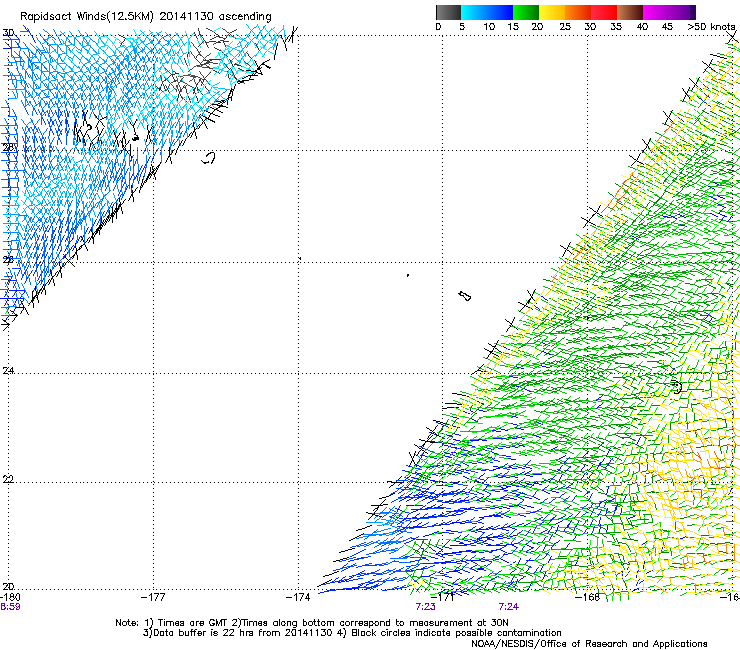
Task: Click the yellow 20-25 knots legend swatch
Action: pyautogui.click(x=552, y=12)
